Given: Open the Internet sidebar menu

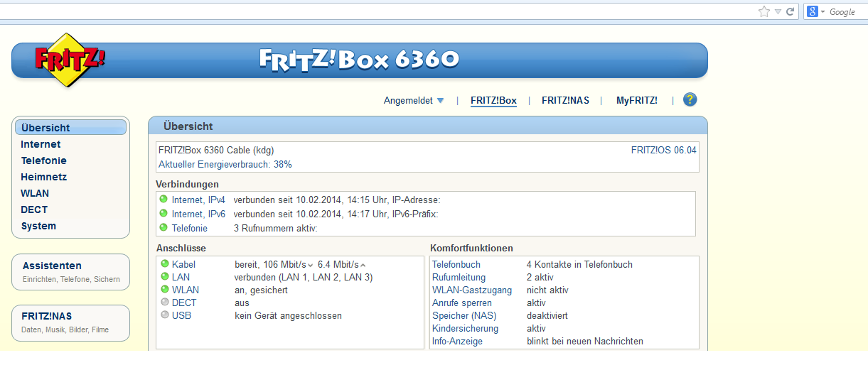Looking at the screenshot, I should click(x=41, y=144).
